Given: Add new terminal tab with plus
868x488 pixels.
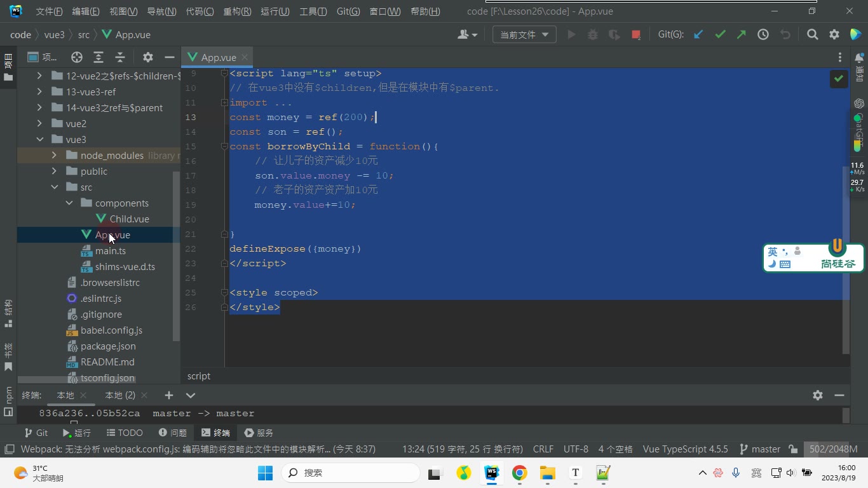Looking at the screenshot, I should pyautogui.click(x=168, y=395).
